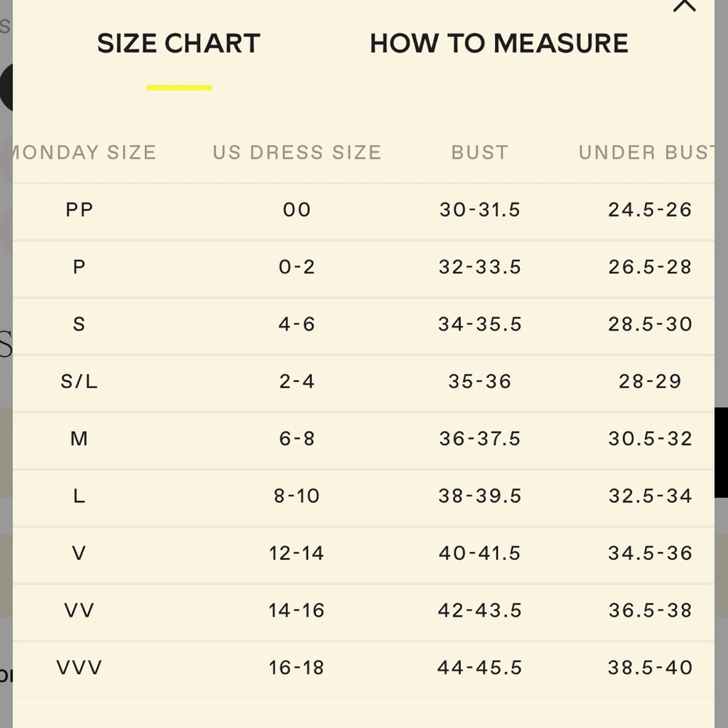Click the Bust column header

pyautogui.click(x=480, y=152)
